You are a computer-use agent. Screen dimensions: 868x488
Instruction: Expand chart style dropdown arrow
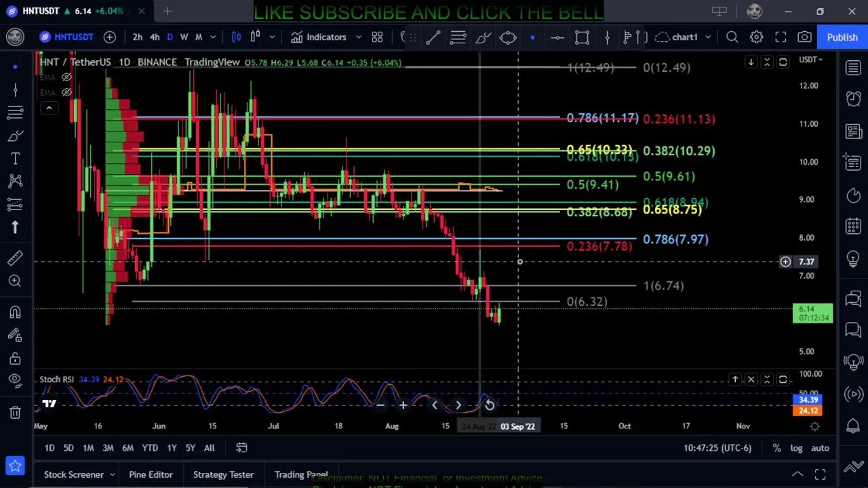[x=272, y=37]
